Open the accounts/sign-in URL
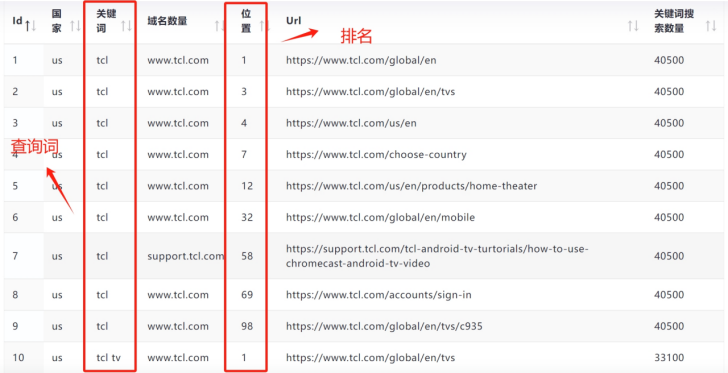The image size is (728, 373). click(x=379, y=295)
